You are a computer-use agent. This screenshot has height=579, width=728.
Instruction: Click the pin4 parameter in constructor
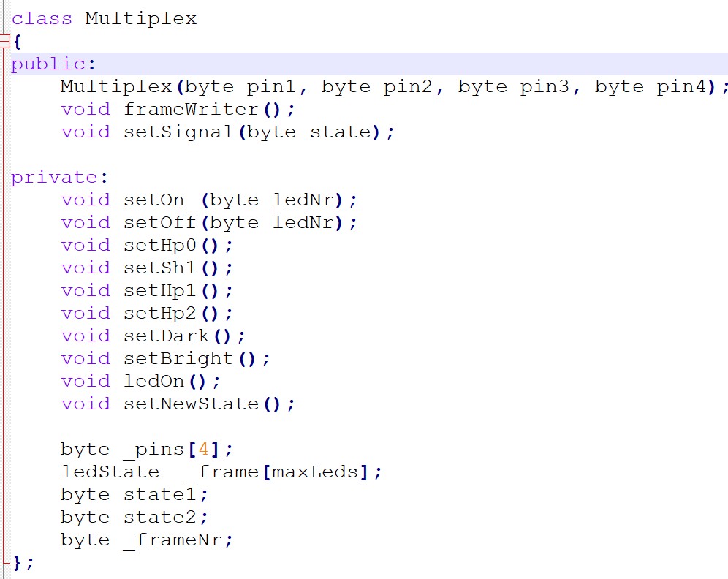click(680, 87)
